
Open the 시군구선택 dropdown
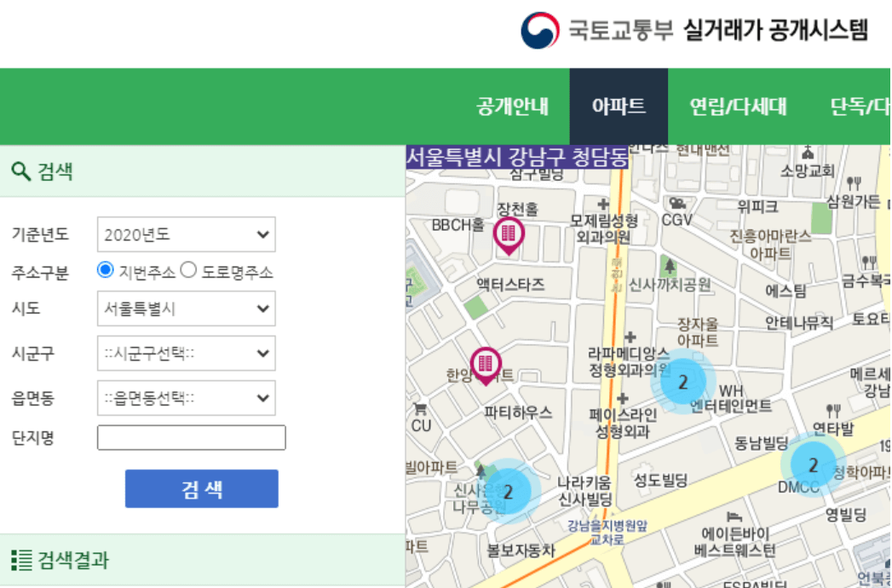point(186,353)
